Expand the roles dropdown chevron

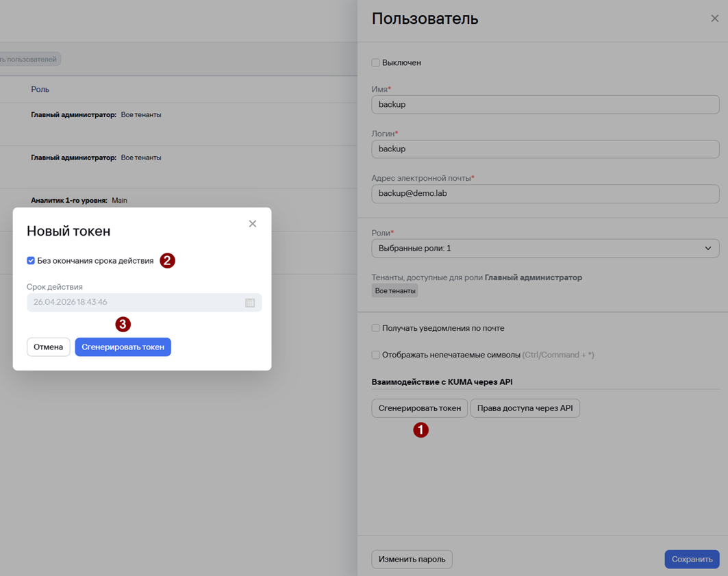point(707,249)
